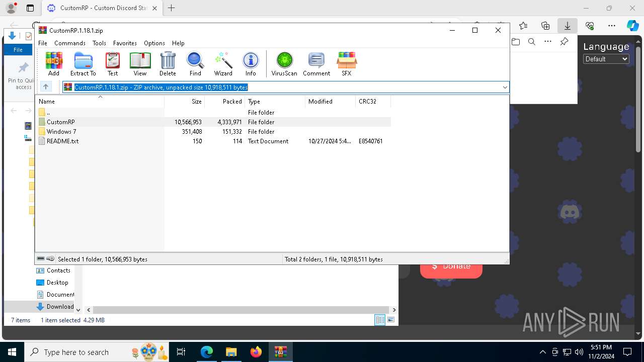Viewport: 644px width, 362px height.
Task: Select Downloads in Explorer navigation pane
Action: [55, 307]
